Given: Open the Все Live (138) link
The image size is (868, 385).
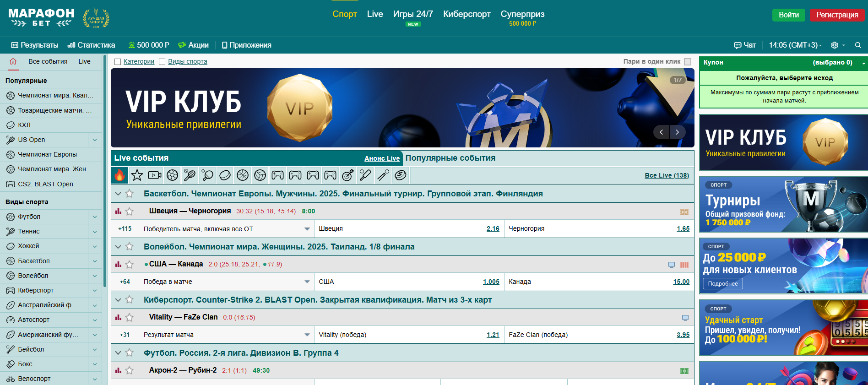Looking at the screenshot, I should (x=667, y=175).
